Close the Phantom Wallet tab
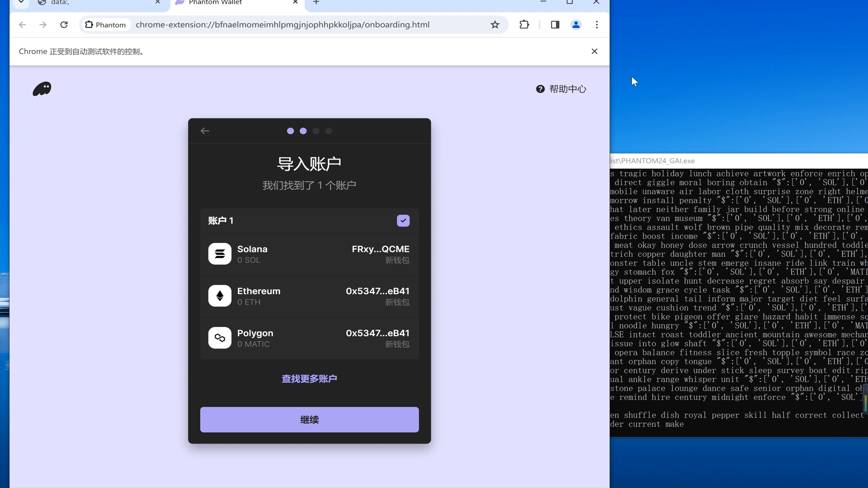The width and height of the screenshot is (868, 488). 296,2
